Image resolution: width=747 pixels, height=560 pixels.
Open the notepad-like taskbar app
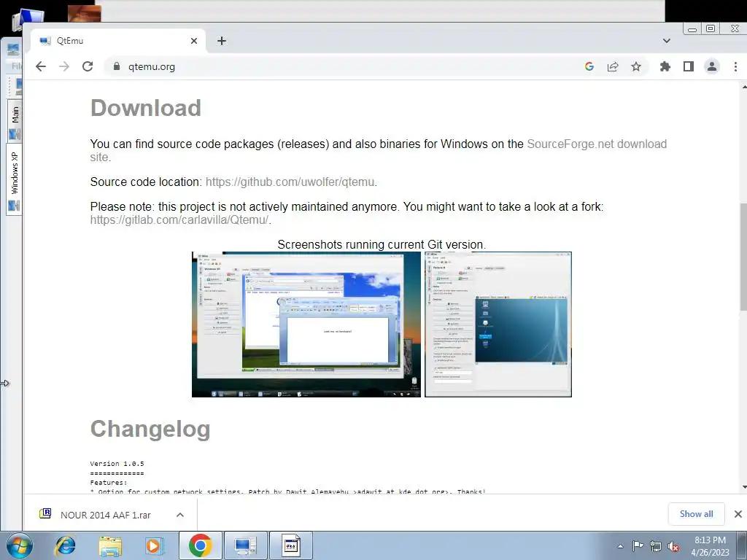[291, 545]
